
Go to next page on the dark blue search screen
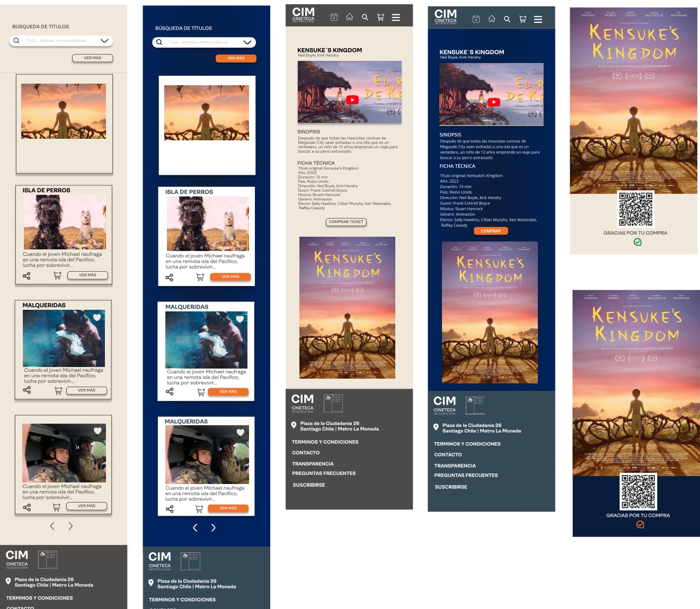(x=214, y=527)
